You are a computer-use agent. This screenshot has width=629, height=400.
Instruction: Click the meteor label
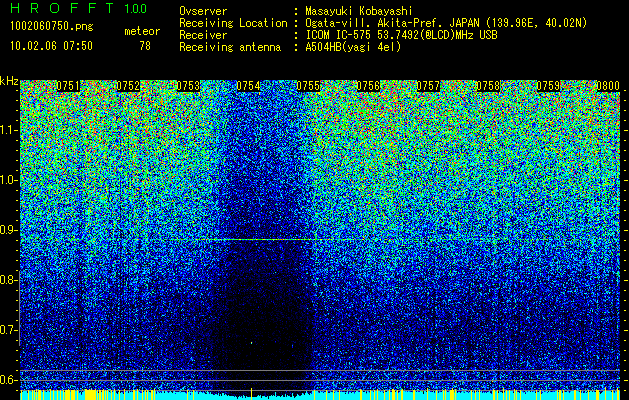pyautogui.click(x=142, y=31)
